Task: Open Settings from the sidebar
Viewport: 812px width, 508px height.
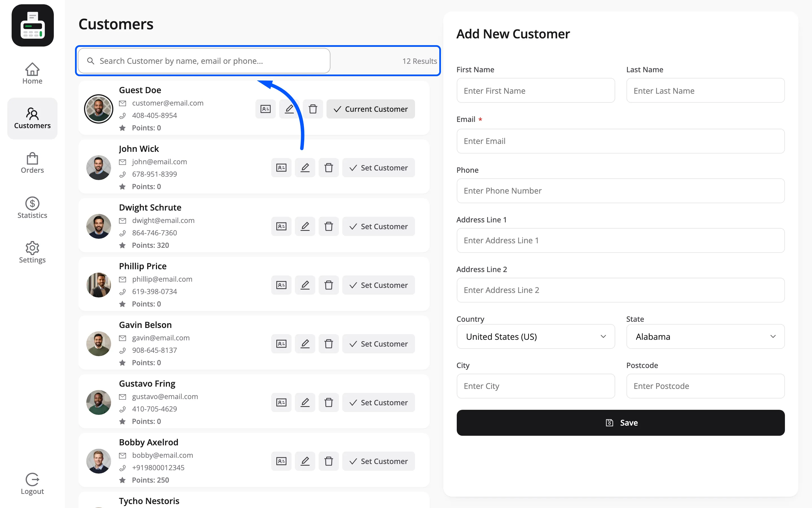Action: [32, 252]
